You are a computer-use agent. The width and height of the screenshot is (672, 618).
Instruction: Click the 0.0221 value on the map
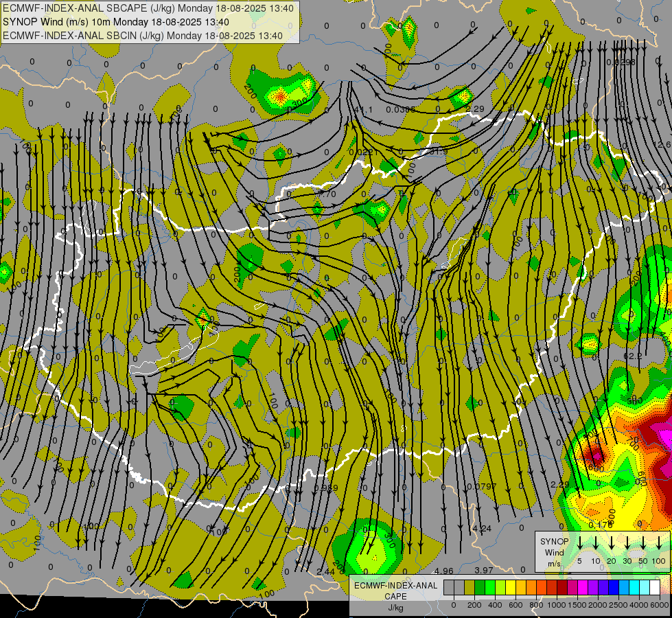pyautogui.click(x=363, y=152)
